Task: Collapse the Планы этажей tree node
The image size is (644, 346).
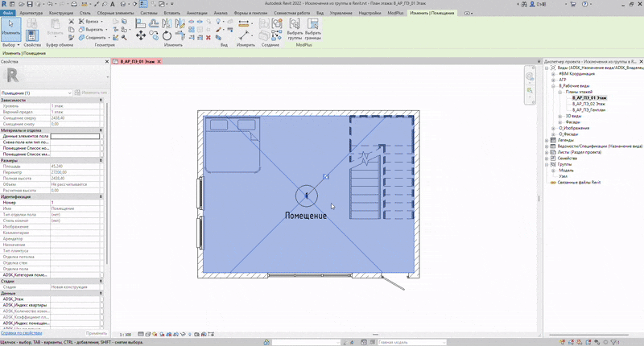Action: point(559,92)
